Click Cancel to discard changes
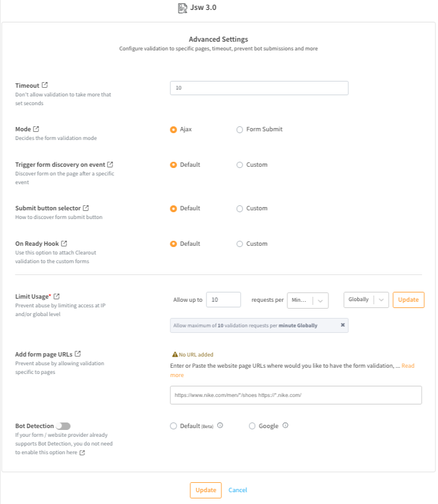This screenshot has height=504, width=438. point(238,490)
